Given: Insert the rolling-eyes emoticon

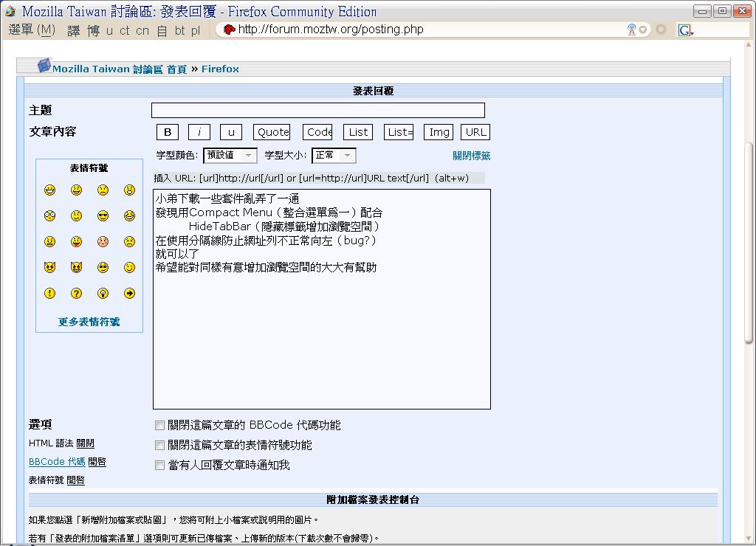Looking at the screenshot, I should (103, 267).
